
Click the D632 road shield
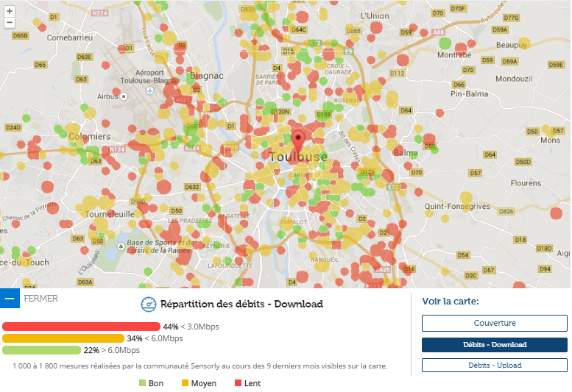(x=192, y=187)
